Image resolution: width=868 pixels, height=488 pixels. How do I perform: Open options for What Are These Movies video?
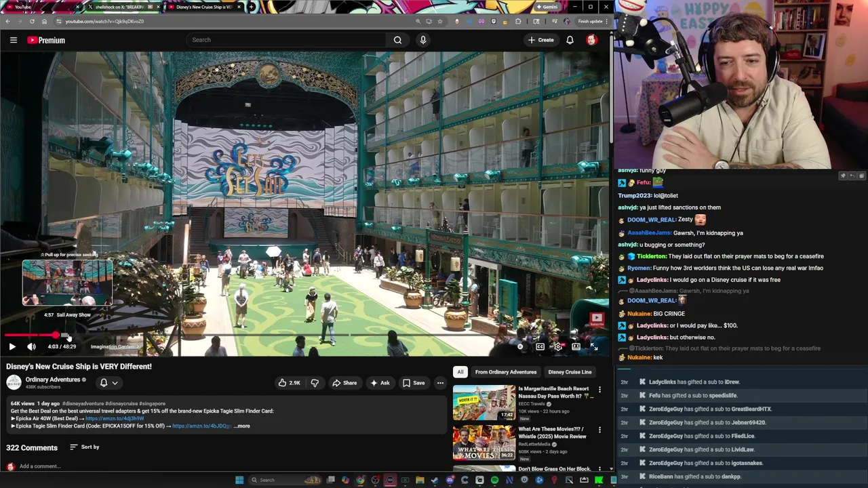(x=599, y=430)
